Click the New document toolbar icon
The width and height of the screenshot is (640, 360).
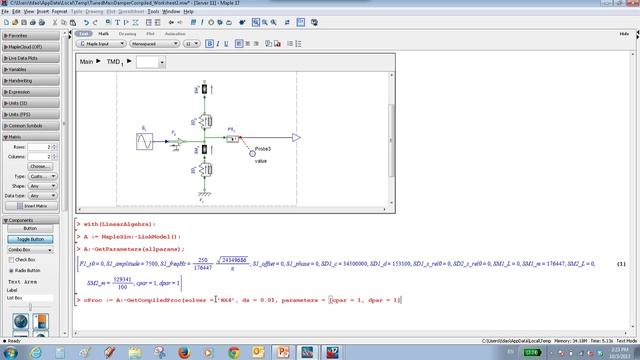click(6, 22)
